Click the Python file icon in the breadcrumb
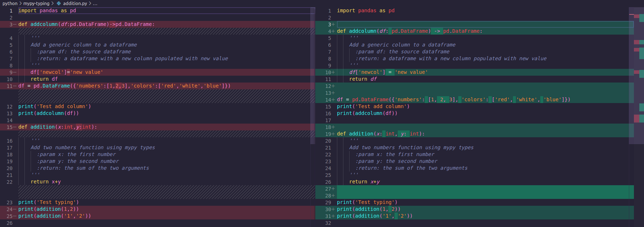The height and width of the screenshot is (227, 644). coord(59,3)
